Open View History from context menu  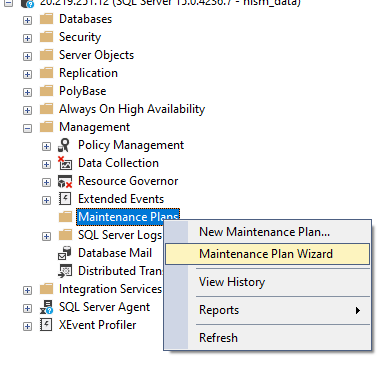[x=268, y=282]
